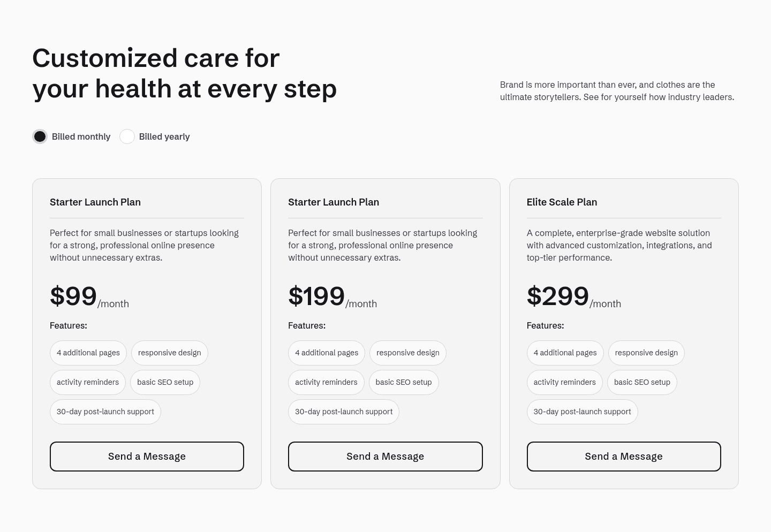Click the main headline about customized care

point(185,73)
